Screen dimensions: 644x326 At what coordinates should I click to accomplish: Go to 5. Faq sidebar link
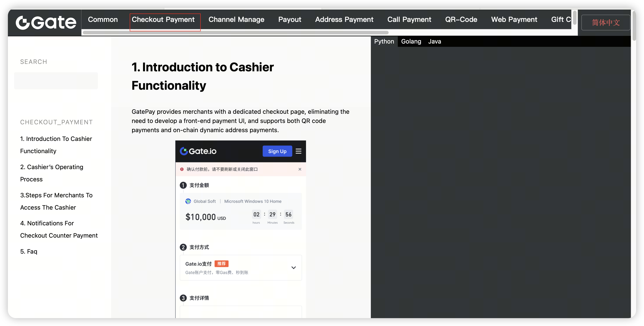pyautogui.click(x=29, y=251)
